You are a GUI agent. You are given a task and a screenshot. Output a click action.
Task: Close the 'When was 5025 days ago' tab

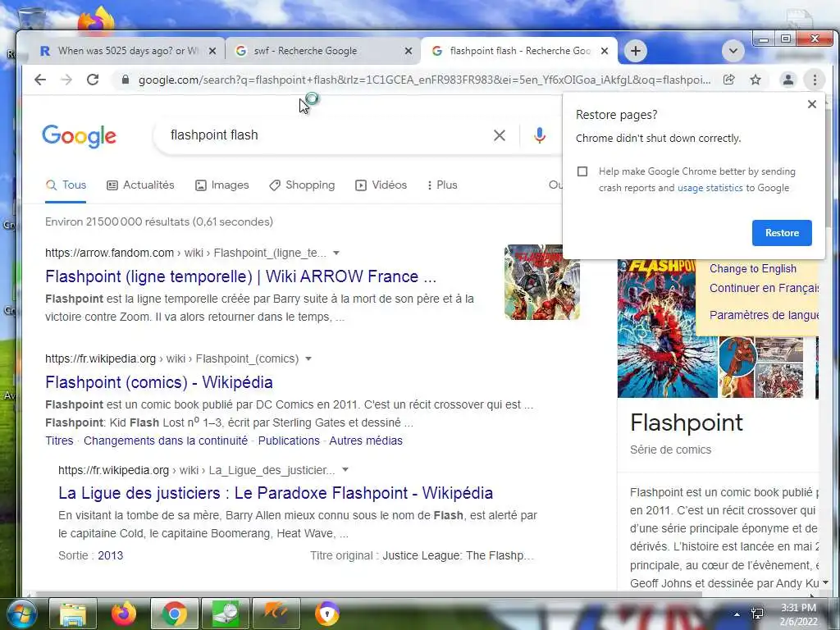[x=212, y=51]
